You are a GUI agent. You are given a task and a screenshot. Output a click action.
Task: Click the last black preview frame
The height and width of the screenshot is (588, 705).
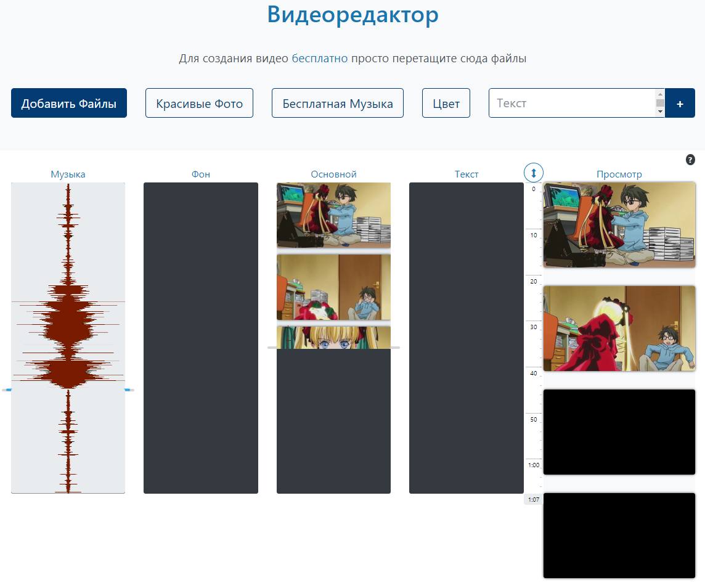click(x=619, y=536)
